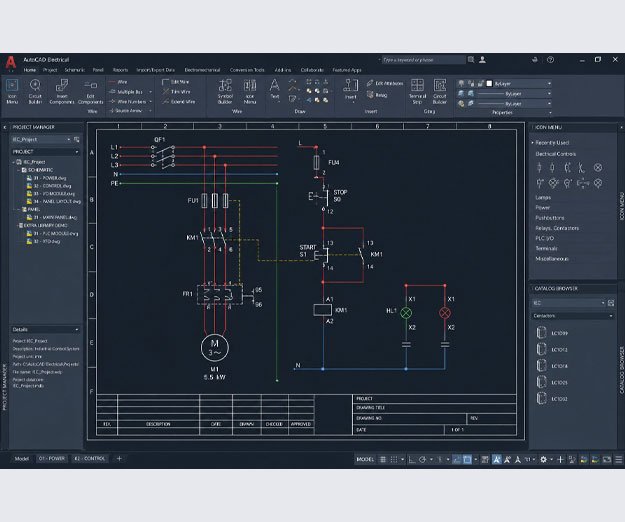Click the 01 - POWER.dwg drawing file
Image resolution: width=625 pixels, height=522 pixels.
point(46,178)
